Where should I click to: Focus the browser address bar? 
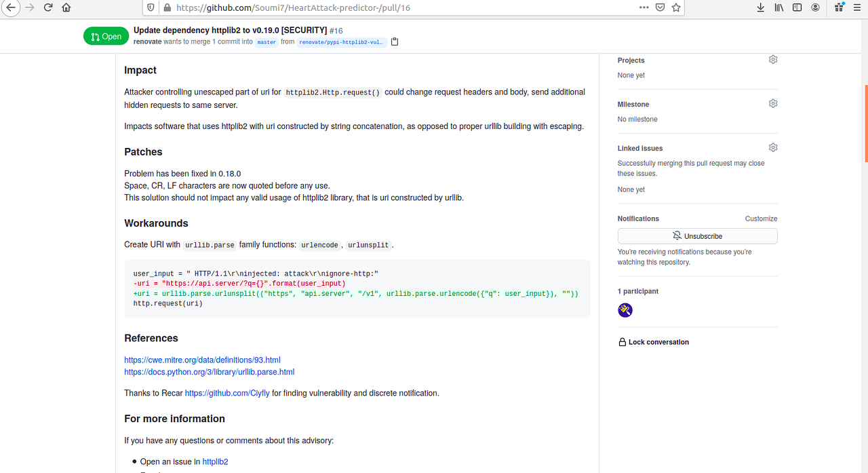tap(407, 7)
